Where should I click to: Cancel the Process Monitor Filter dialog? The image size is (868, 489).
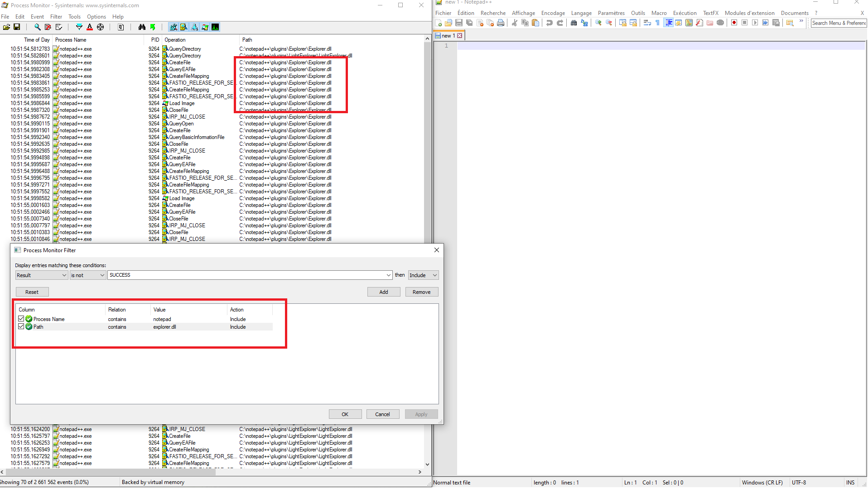click(383, 414)
